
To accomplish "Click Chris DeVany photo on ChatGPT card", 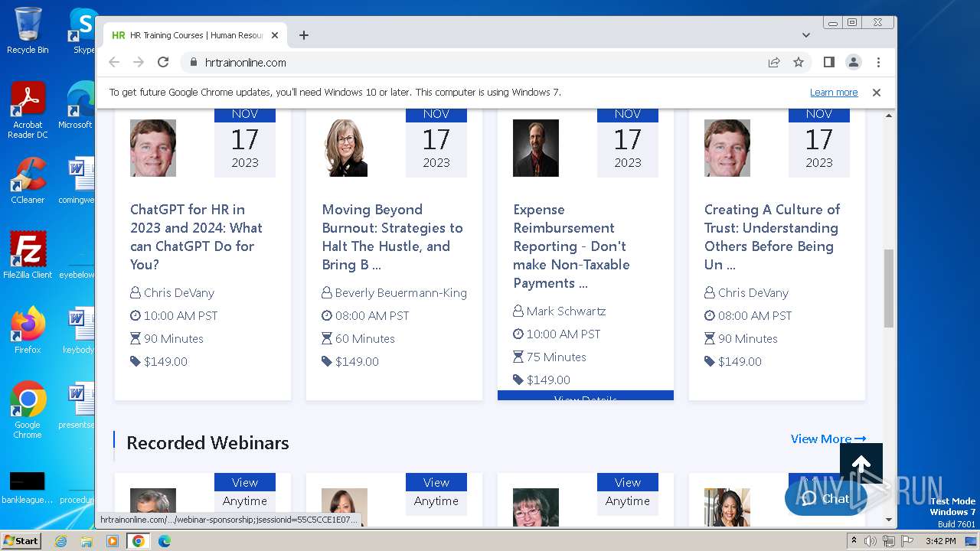I will pos(153,148).
